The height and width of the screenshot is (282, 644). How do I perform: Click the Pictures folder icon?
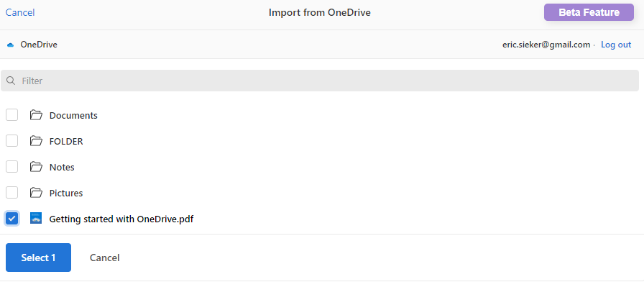(36, 193)
